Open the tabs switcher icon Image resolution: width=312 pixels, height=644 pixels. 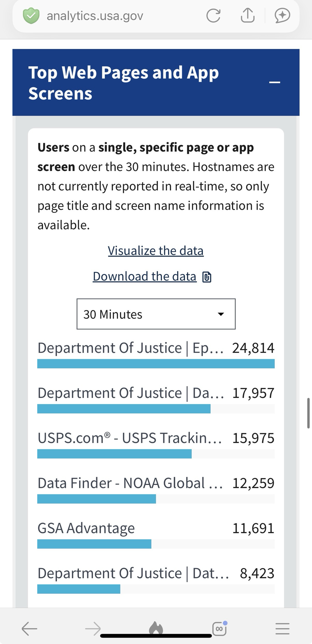click(220, 628)
